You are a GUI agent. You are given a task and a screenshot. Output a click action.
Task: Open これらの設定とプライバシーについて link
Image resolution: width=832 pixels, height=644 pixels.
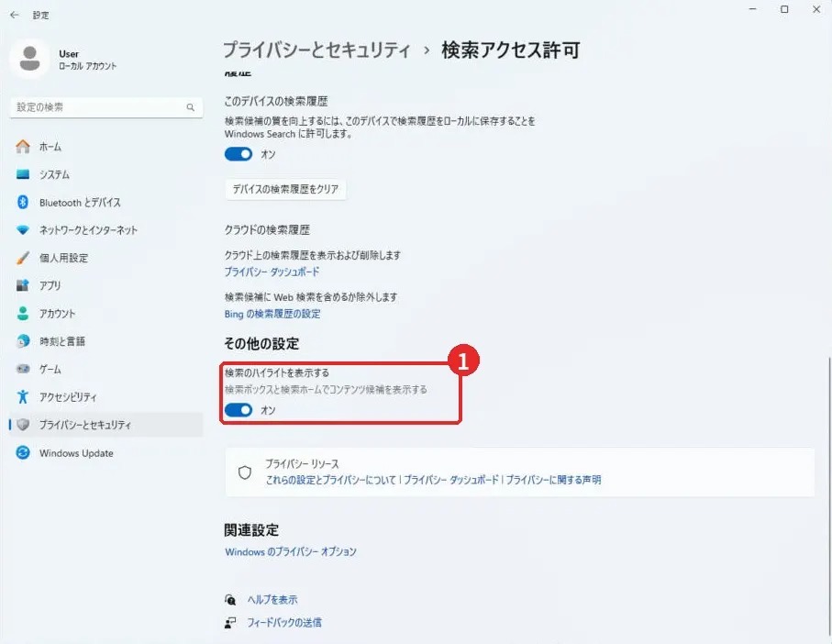click(330, 480)
